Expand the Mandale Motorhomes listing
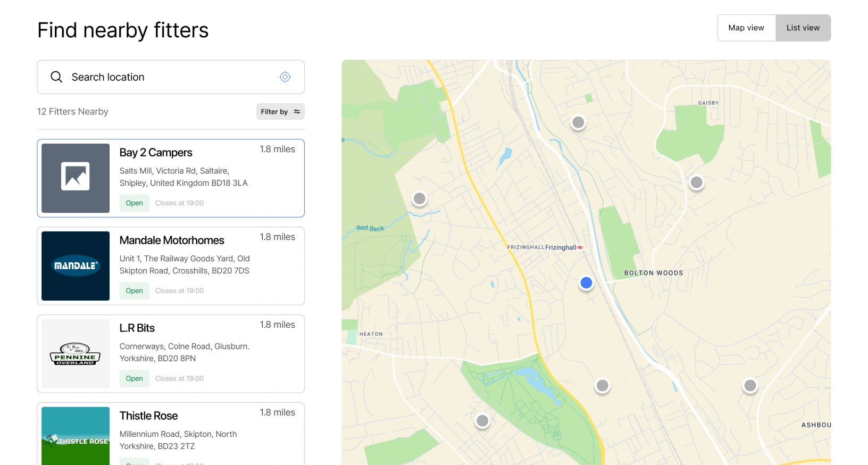This screenshot has width=868, height=465. 170,266
